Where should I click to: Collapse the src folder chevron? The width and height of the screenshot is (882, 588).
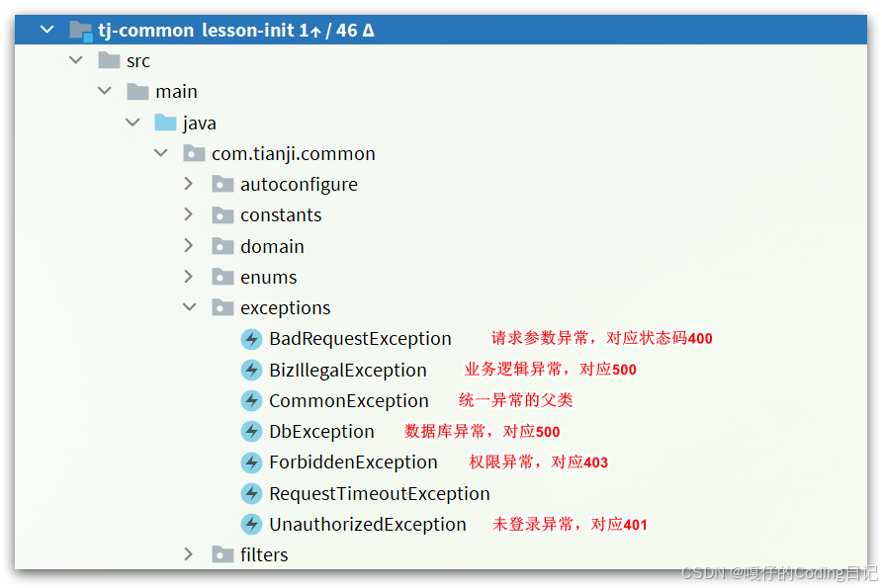tap(76, 60)
